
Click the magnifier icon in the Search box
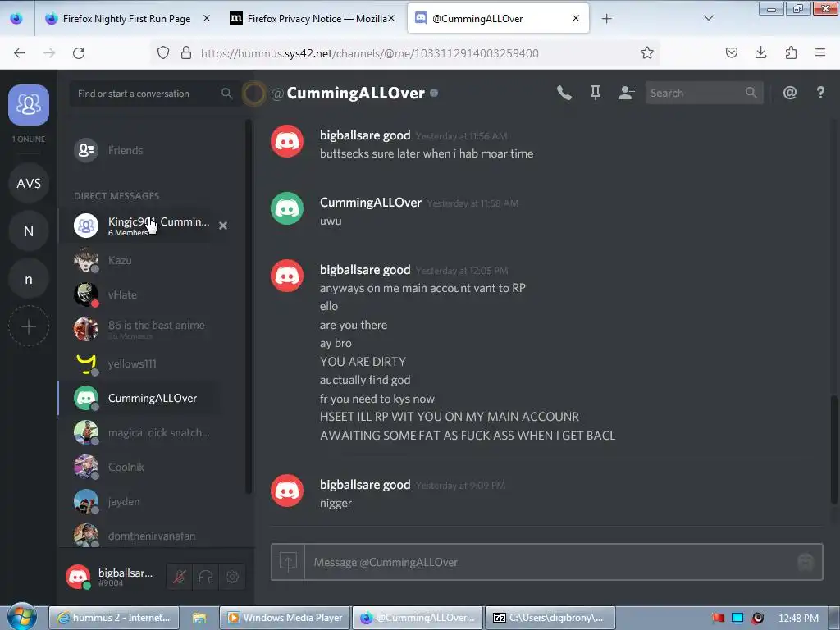pos(751,94)
